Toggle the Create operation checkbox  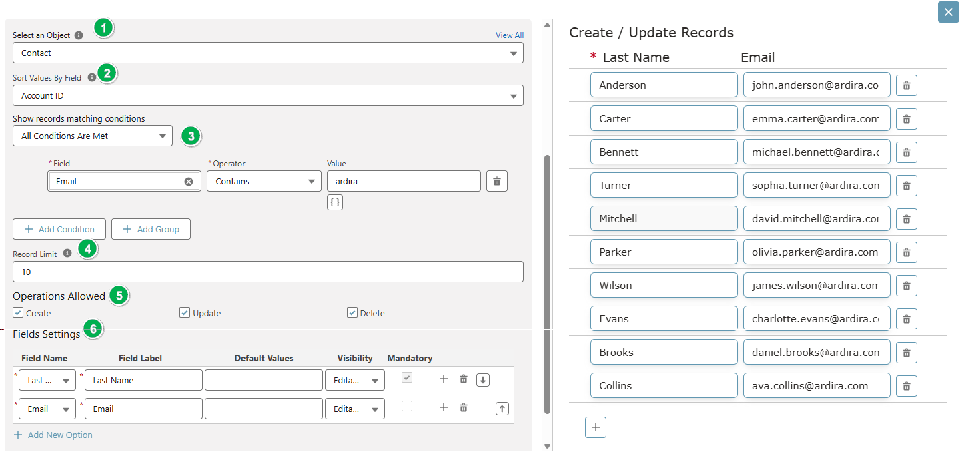18,312
